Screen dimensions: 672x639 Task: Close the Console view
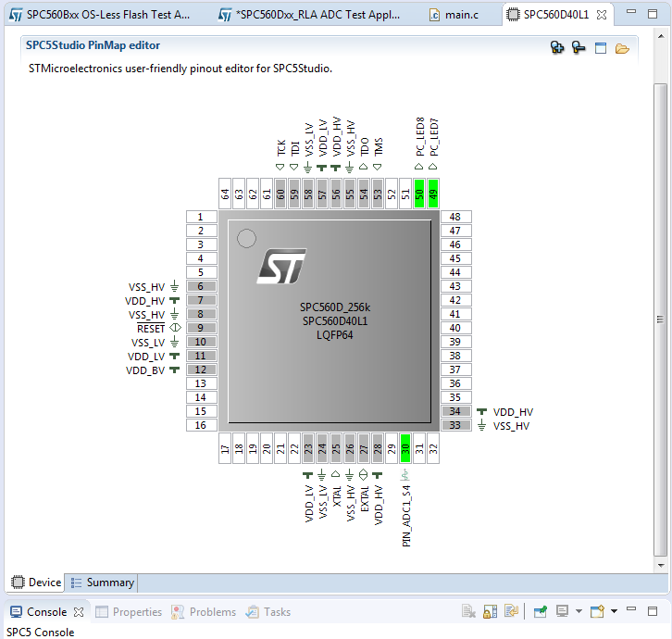(x=79, y=612)
